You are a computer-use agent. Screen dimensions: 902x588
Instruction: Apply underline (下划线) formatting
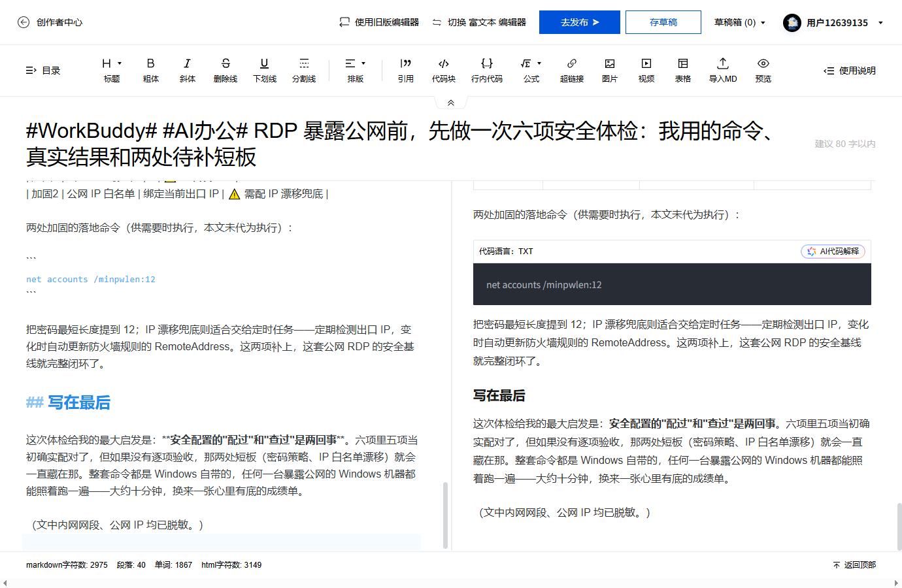[265, 70]
